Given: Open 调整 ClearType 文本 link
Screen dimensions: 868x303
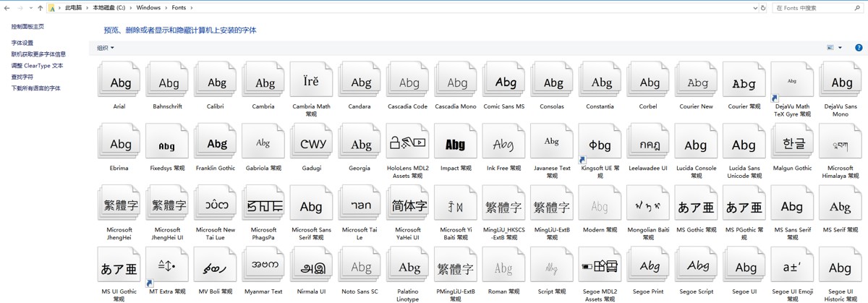Looking at the screenshot, I should [x=37, y=65].
